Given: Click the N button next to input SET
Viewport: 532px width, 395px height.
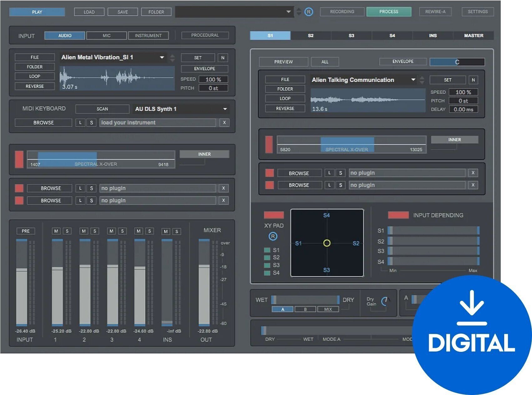Looking at the screenshot, I should pyautogui.click(x=223, y=58).
